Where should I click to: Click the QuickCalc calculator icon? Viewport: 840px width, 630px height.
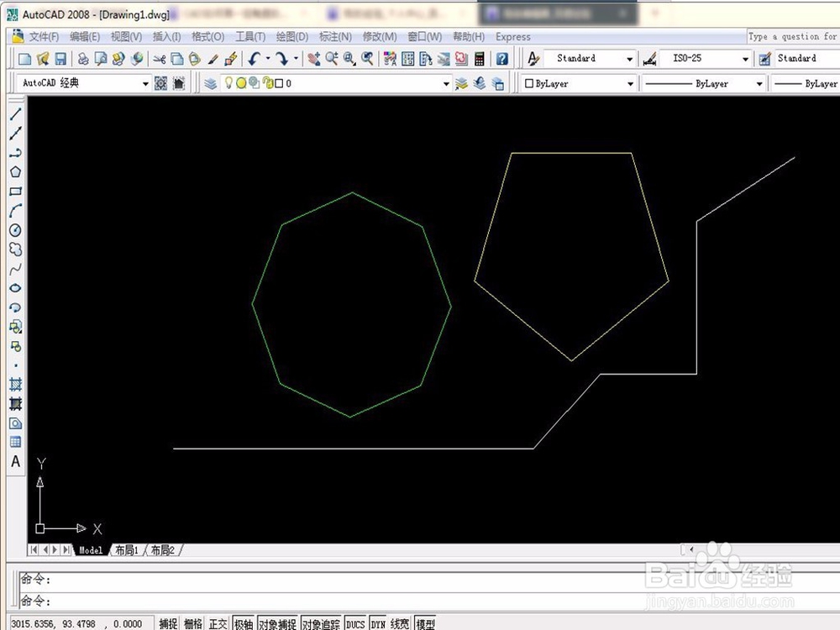coord(480,59)
